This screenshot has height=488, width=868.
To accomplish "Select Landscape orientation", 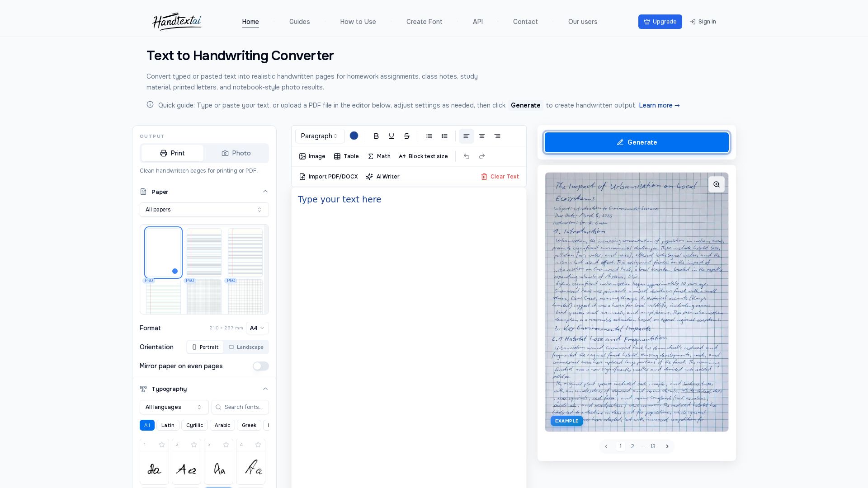I will click(x=246, y=347).
